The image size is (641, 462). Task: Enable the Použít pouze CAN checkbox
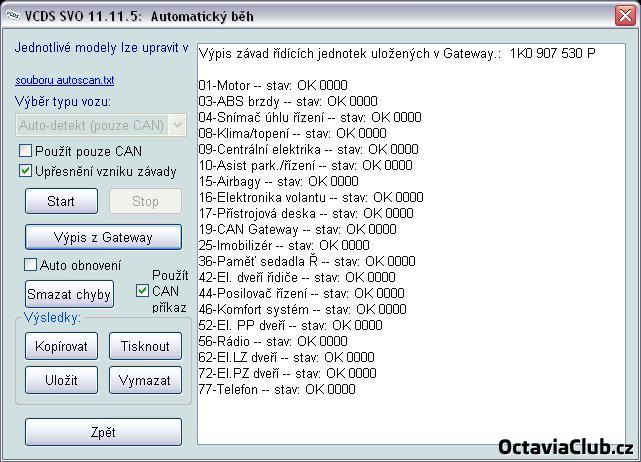[x=26, y=151]
